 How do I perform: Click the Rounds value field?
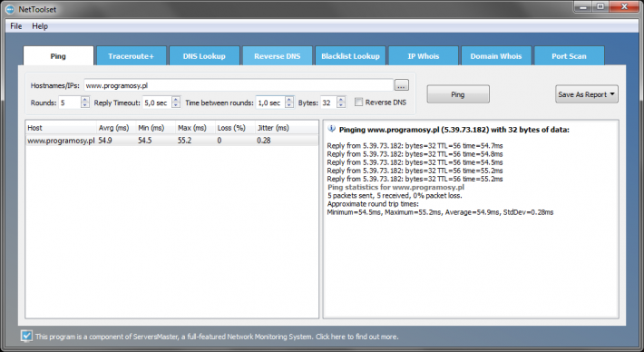70,103
